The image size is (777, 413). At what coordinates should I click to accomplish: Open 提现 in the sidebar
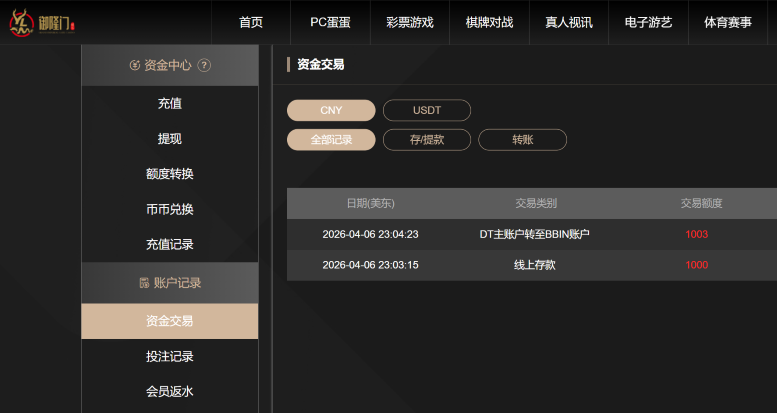(169, 139)
